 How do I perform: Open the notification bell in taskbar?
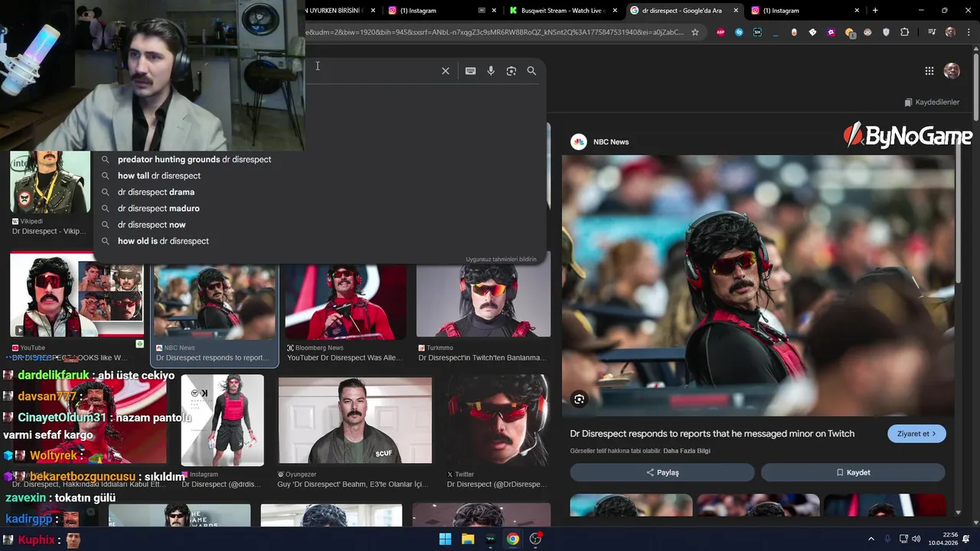click(966, 540)
